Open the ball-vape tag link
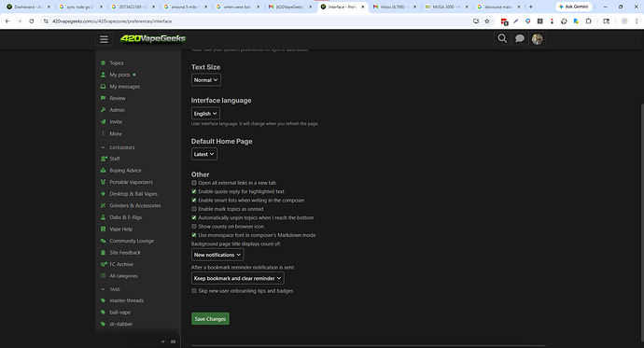This screenshot has width=644, height=348. point(119,313)
